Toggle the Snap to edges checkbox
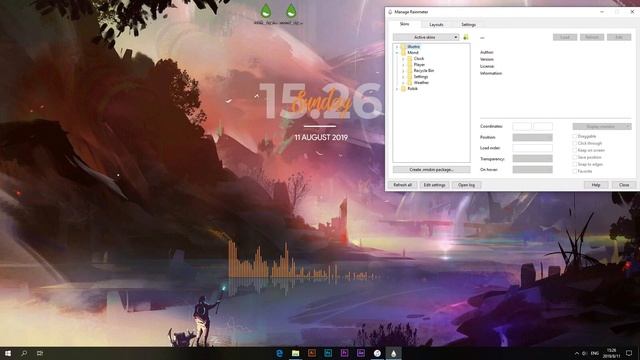The height and width of the screenshot is (360, 640). [575, 164]
